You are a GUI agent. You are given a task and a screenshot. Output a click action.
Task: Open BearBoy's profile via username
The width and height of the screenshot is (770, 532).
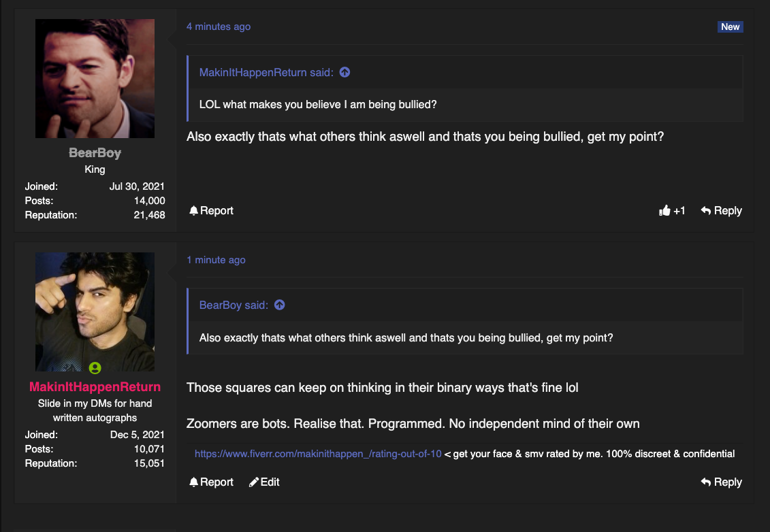tap(95, 153)
